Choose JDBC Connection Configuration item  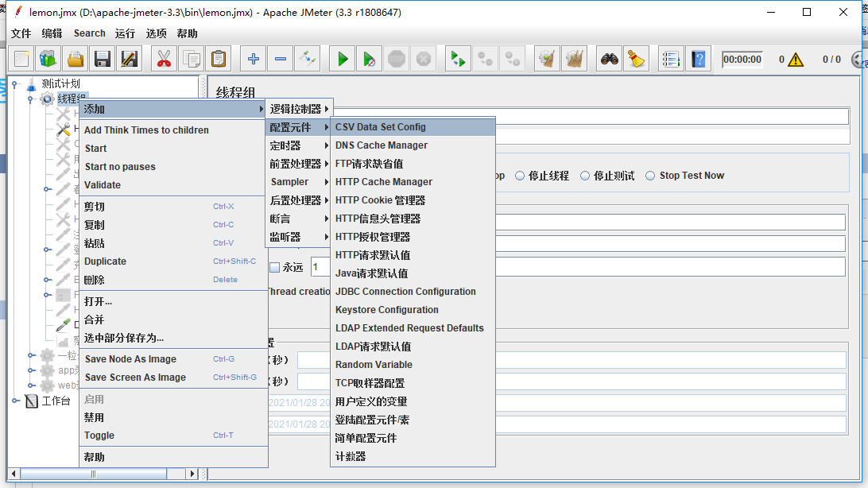pos(413,292)
